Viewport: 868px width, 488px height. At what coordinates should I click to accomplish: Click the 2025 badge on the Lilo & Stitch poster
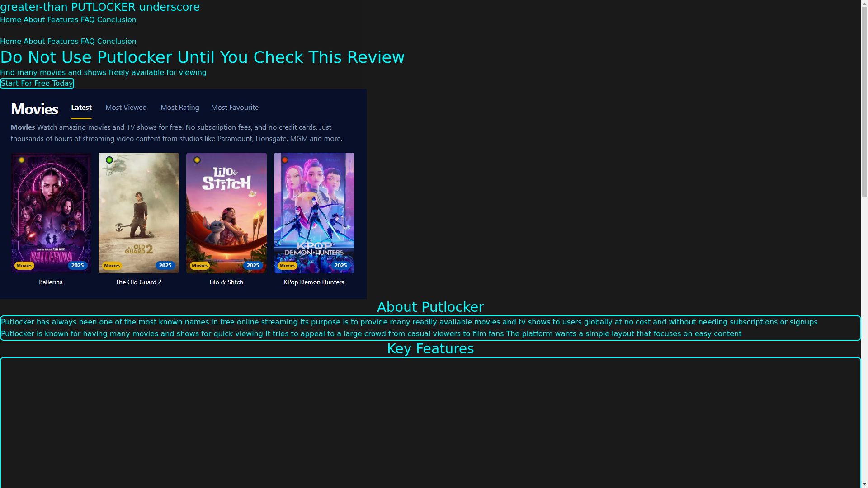(x=253, y=266)
